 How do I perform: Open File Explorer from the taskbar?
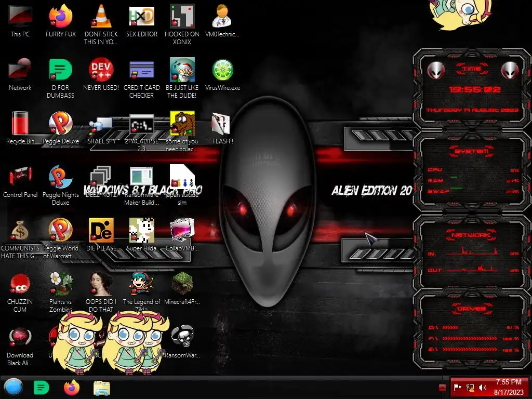(102, 388)
